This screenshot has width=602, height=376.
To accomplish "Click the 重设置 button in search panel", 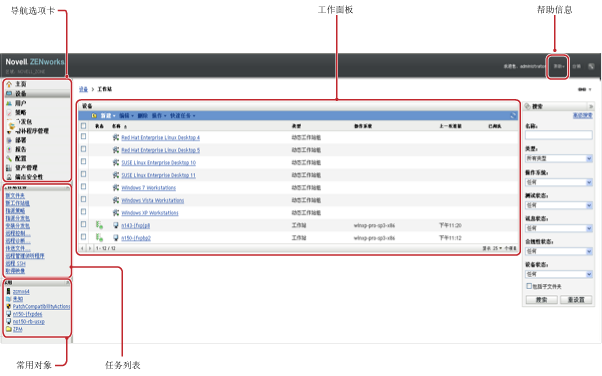I will (576, 300).
